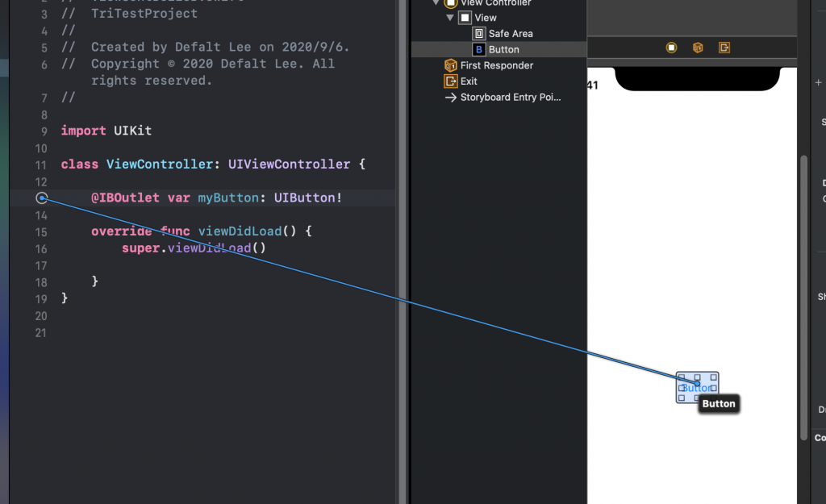Click the Created by Defalt Lee comment
This screenshot has width=826, height=504.
[206, 47]
